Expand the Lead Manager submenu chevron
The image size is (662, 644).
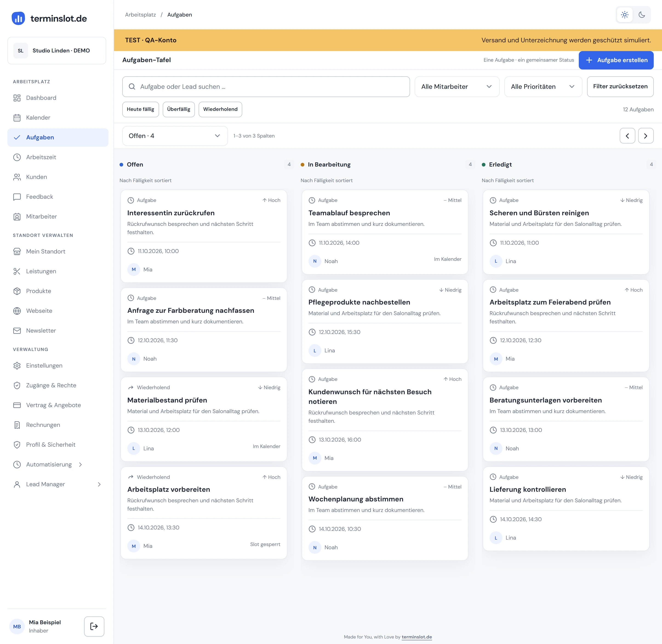pos(99,485)
